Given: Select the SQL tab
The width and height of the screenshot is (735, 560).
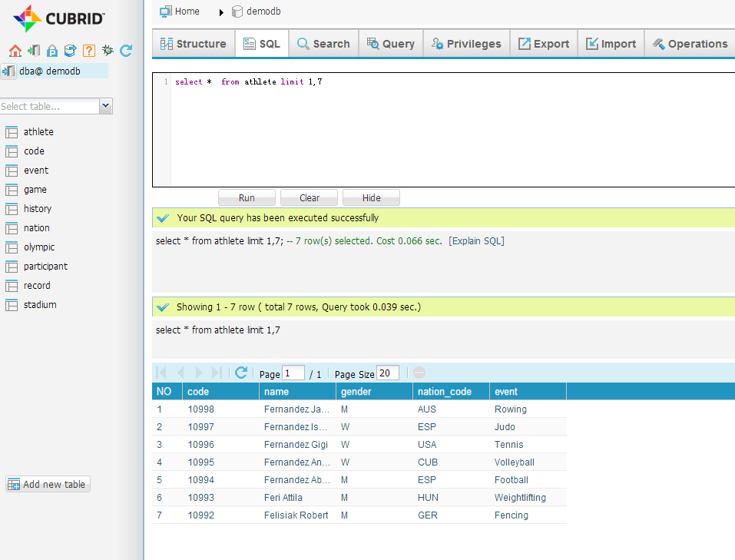Looking at the screenshot, I should [262, 44].
